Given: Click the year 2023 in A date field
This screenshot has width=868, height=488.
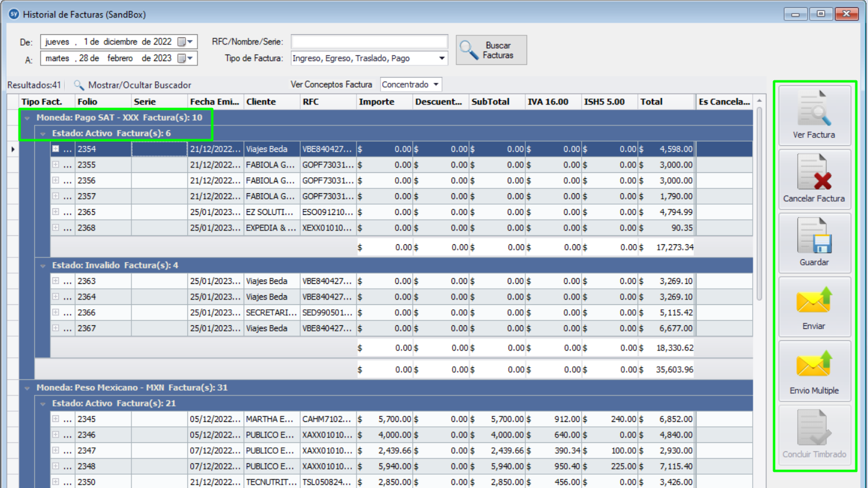Looking at the screenshot, I should [161, 58].
